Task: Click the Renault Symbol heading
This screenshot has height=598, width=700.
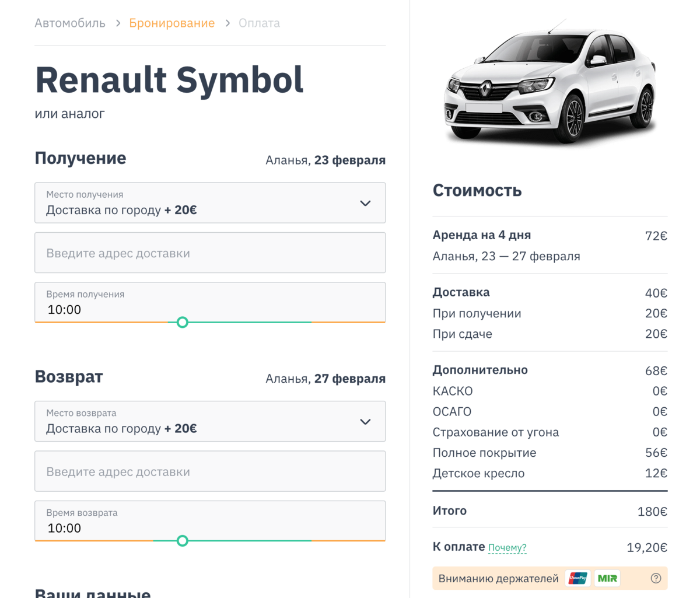Action: click(x=169, y=80)
